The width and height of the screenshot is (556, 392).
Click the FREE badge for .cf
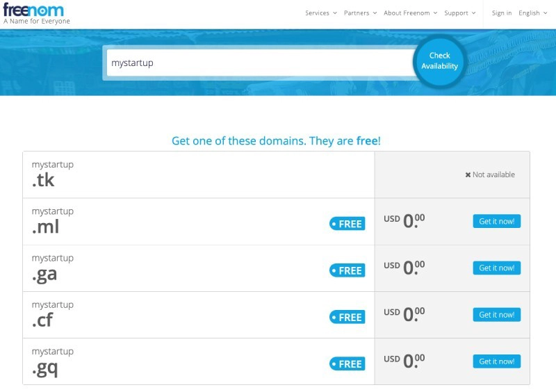point(347,317)
